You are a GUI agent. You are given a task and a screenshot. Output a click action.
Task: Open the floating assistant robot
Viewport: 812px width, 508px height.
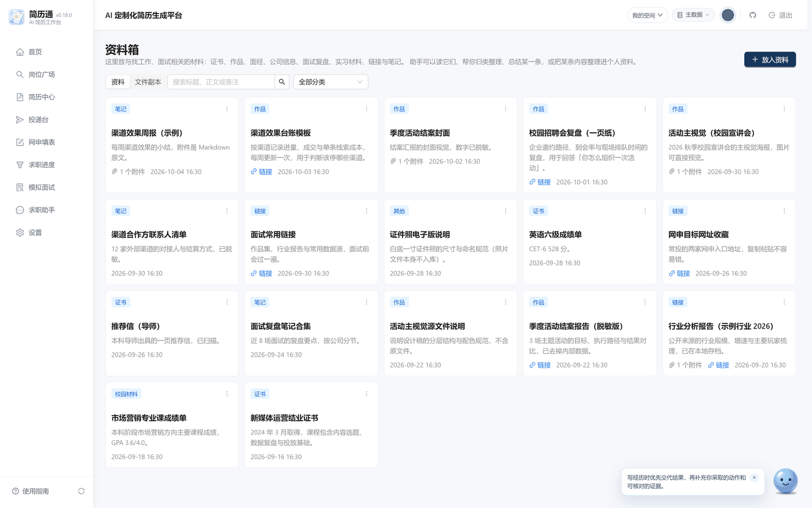click(785, 481)
